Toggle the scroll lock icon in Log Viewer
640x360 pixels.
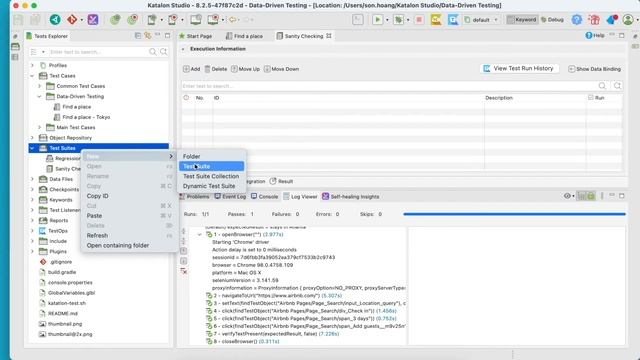point(591,196)
